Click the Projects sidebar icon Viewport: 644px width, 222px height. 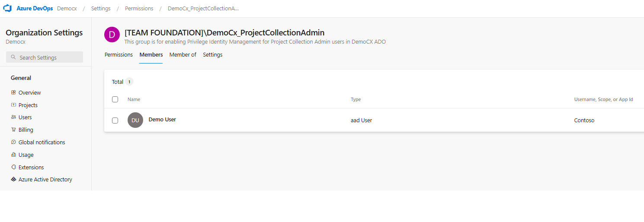coord(13,105)
